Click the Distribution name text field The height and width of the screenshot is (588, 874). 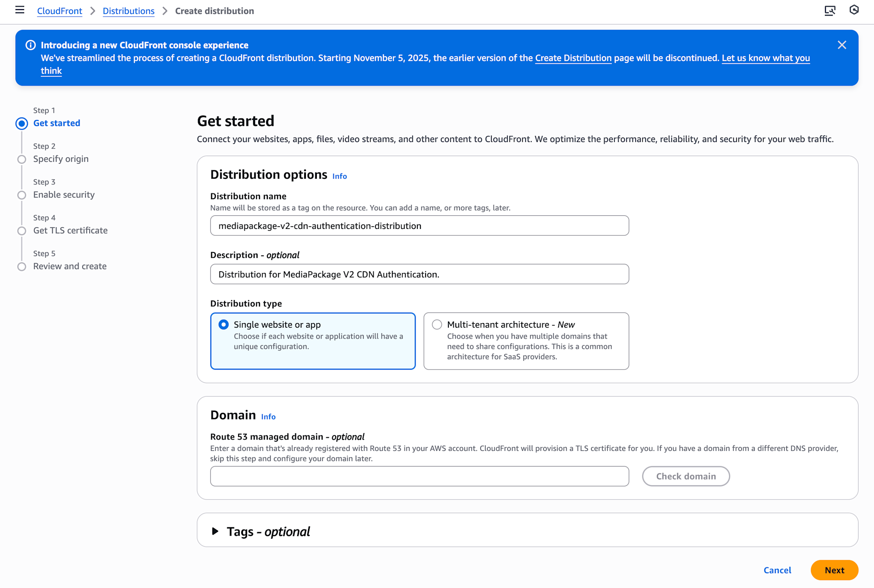420,226
